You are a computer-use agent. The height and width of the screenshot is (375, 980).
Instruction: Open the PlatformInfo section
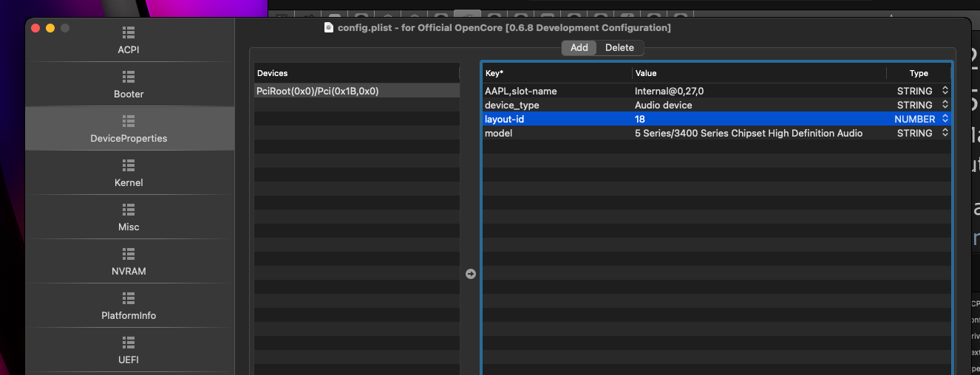[129, 306]
